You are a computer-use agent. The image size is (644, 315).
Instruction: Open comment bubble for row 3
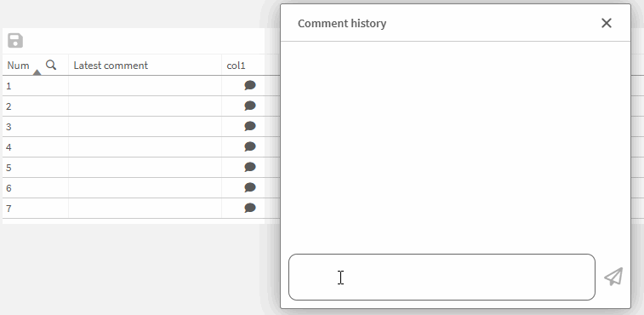tap(250, 126)
